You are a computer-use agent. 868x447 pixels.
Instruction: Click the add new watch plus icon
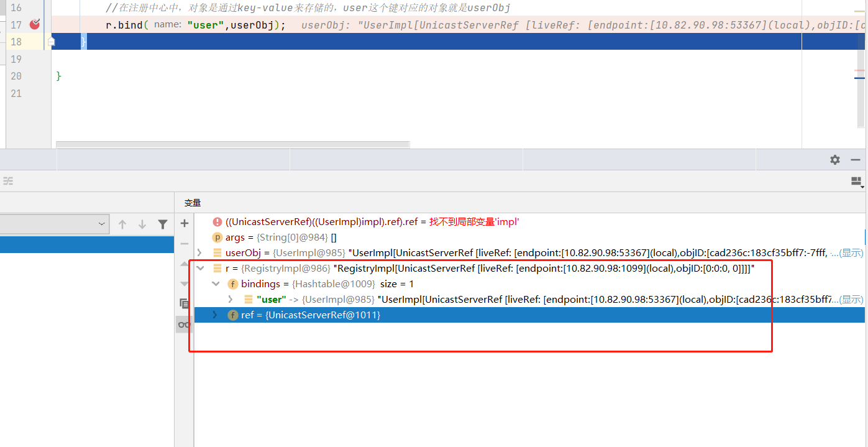pos(184,223)
